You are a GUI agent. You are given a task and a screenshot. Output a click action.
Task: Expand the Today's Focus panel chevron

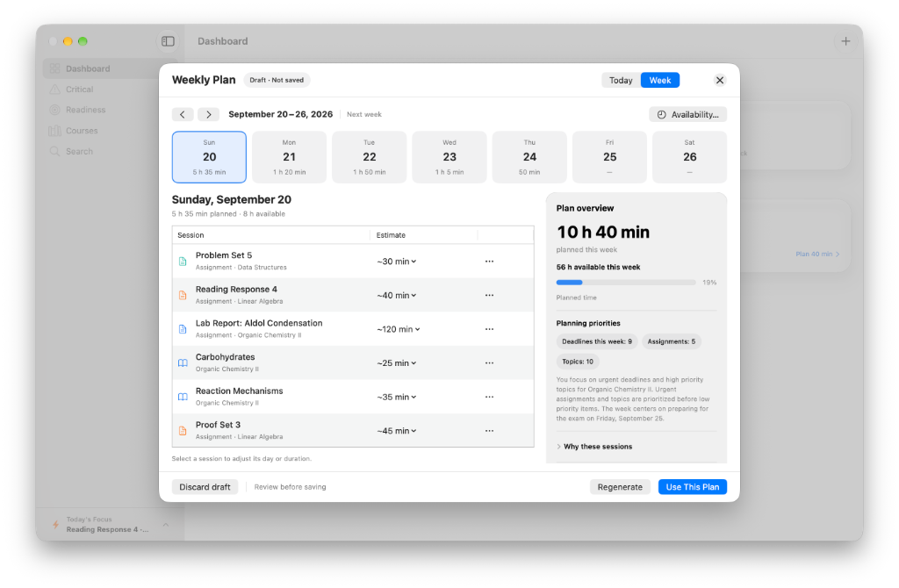[x=166, y=525]
